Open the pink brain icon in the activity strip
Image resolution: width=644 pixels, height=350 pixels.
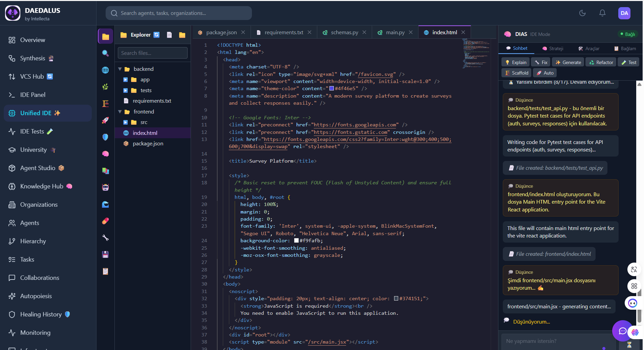click(x=106, y=154)
